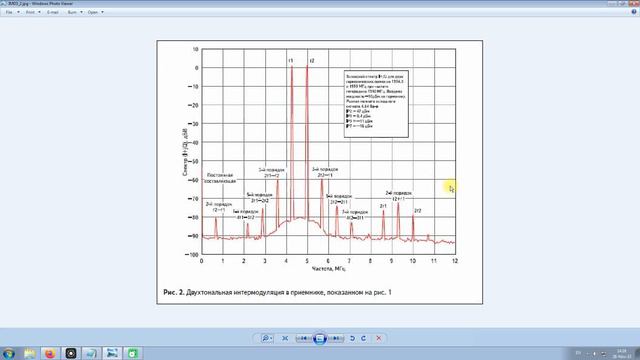Rotate the picture clockwise
The width and height of the screenshot is (640, 360).
[x=363, y=338]
